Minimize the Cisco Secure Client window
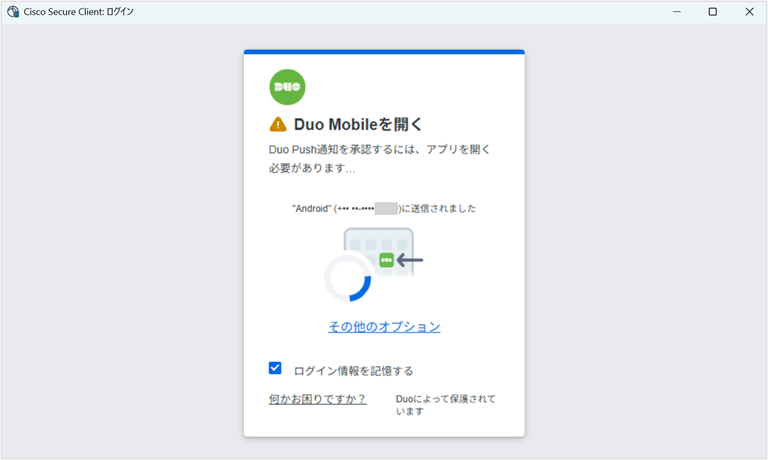Screen dimensions: 768x460 pos(677,12)
